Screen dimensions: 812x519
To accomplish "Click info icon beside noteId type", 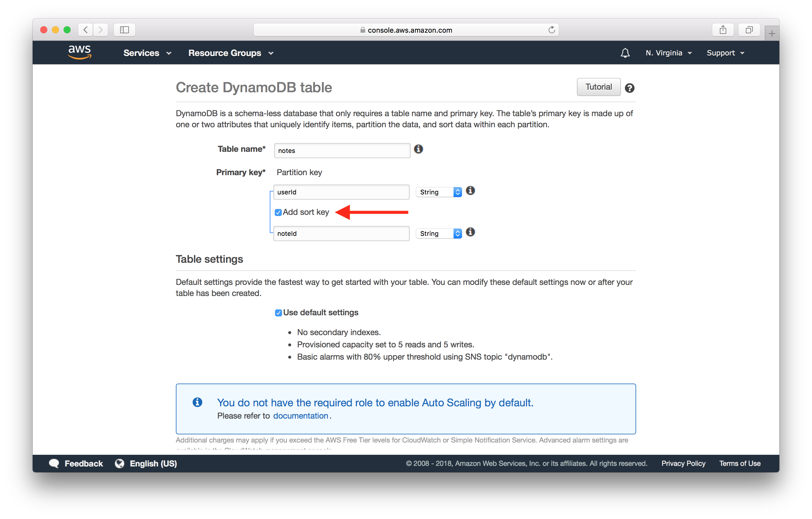I will 470,232.
